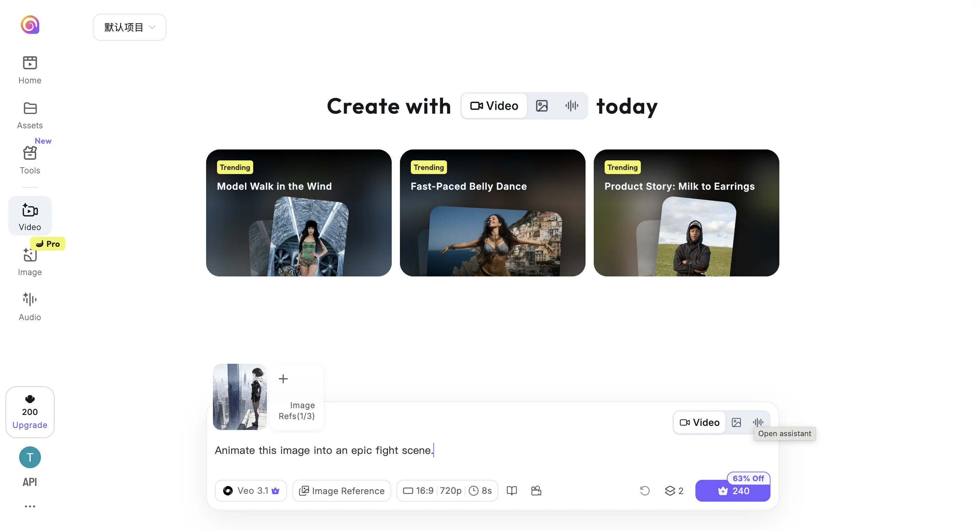Open the 16:9 720p 8s settings dropdown
Image resolution: width=980 pixels, height=531 pixels.
tap(447, 491)
